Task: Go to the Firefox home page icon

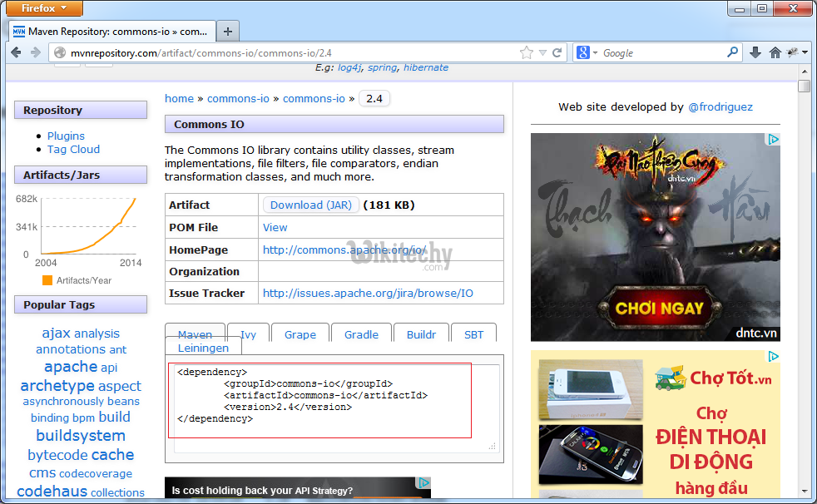Action: [x=775, y=52]
